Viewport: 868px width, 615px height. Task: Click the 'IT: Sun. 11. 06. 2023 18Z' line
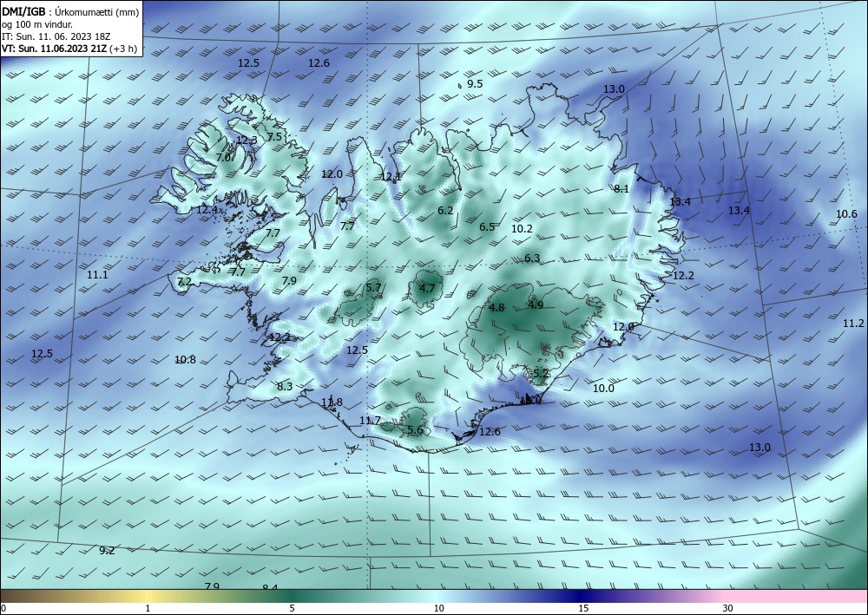click(56, 36)
